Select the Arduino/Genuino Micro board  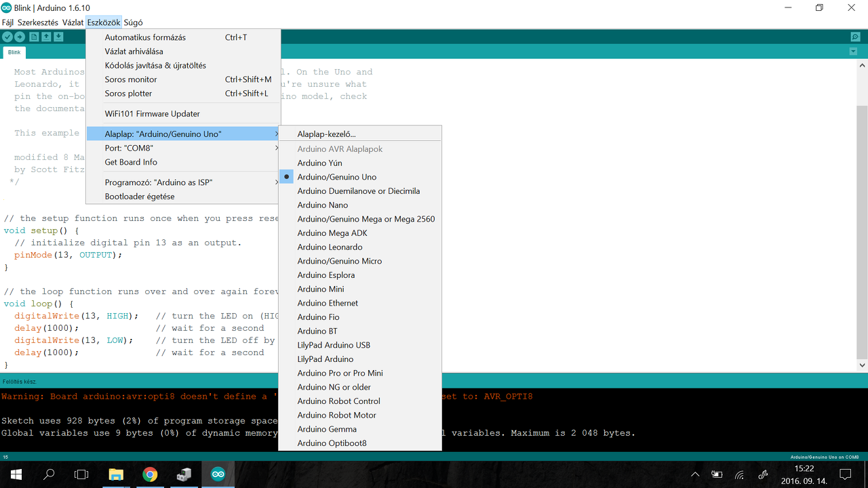click(x=360, y=261)
